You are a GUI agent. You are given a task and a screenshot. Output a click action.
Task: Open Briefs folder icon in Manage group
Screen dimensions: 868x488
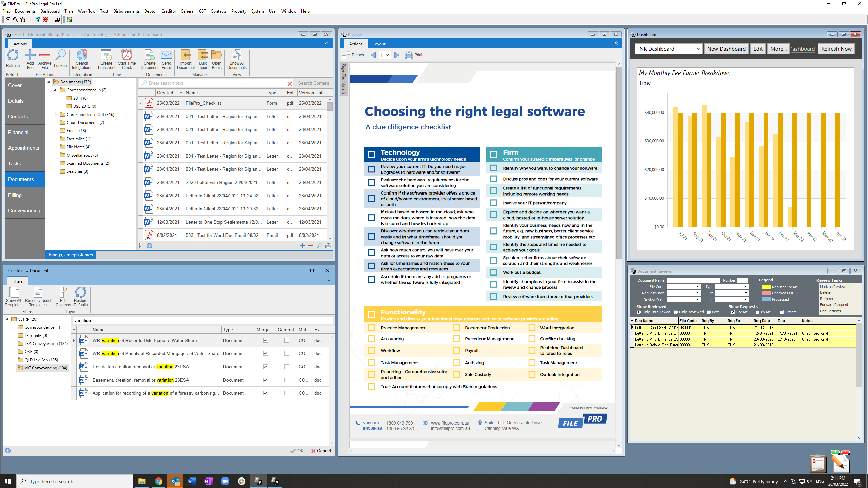pos(216,55)
